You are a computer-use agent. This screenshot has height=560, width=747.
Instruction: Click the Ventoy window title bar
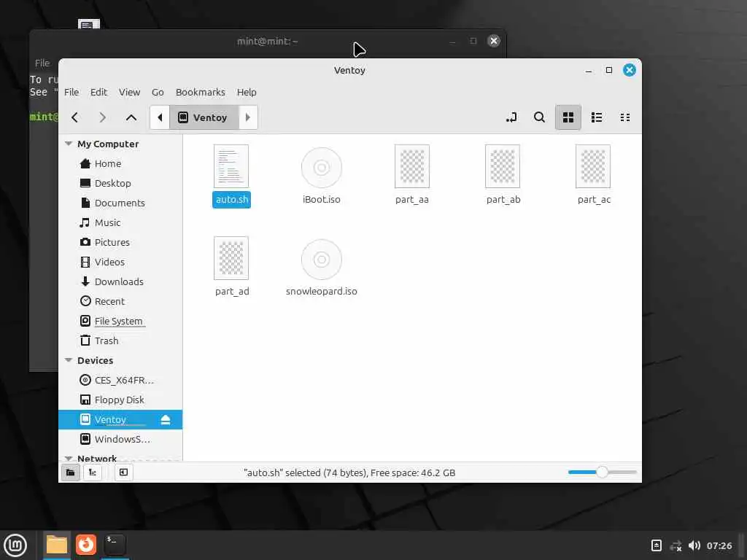pyautogui.click(x=349, y=71)
